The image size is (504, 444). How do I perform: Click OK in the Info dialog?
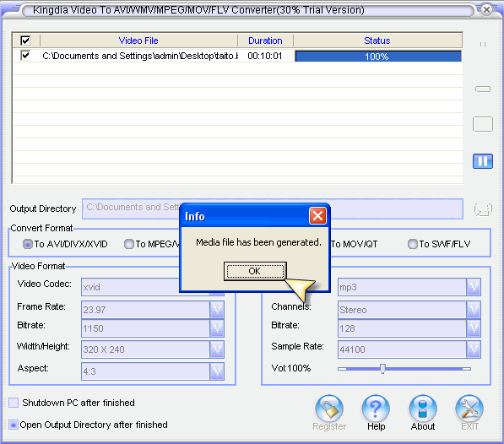pos(255,271)
